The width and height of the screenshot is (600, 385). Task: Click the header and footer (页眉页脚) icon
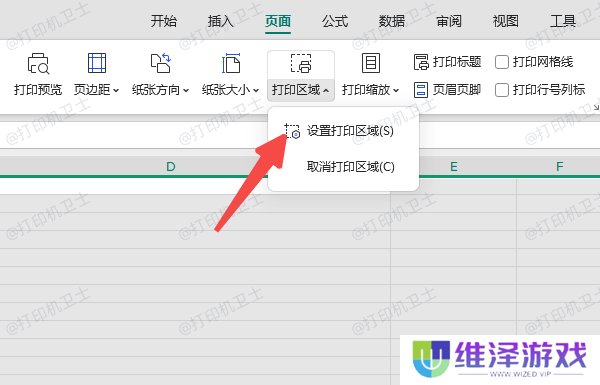click(421, 90)
